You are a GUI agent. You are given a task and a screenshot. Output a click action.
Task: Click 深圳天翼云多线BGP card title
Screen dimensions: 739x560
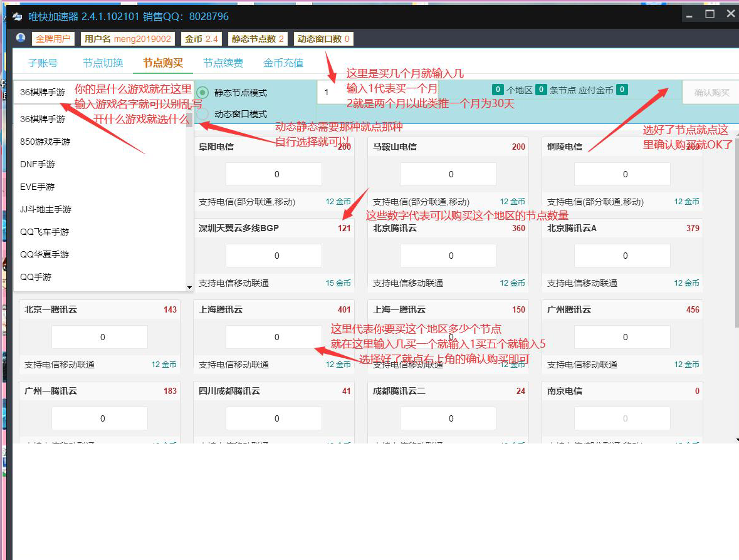click(238, 228)
